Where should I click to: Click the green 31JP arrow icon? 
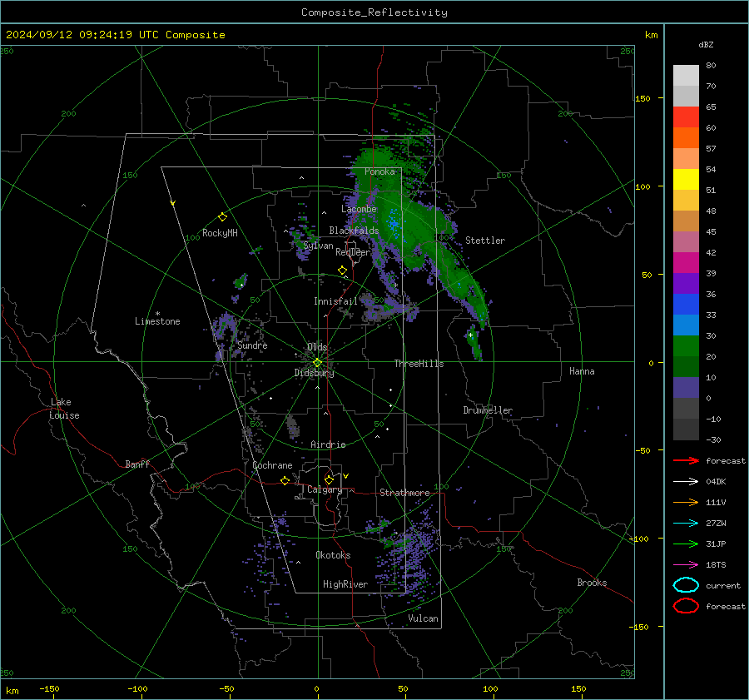click(x=686, y=544)
